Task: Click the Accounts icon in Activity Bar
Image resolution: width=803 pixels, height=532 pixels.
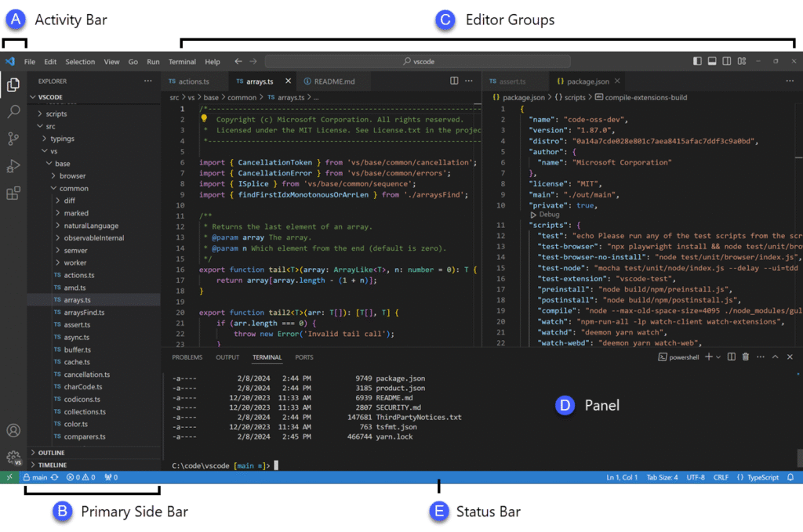Action: (x=13, y=430)
